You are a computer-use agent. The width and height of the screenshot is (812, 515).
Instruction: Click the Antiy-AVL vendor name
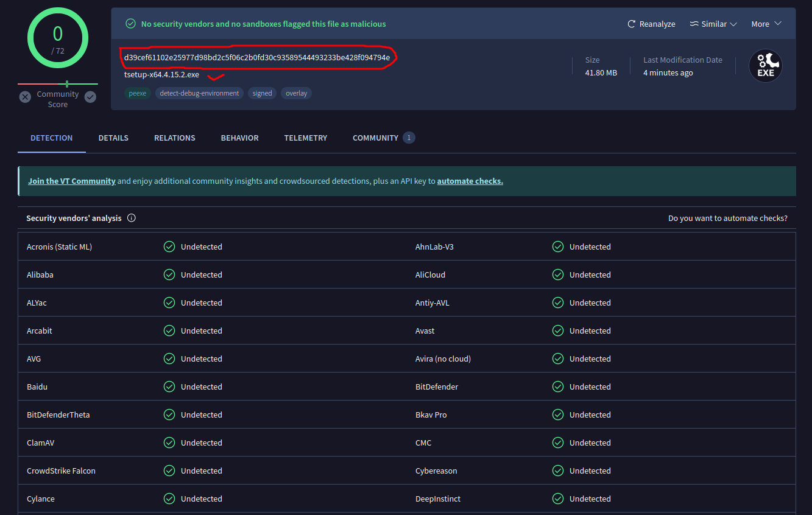[432, 303]
